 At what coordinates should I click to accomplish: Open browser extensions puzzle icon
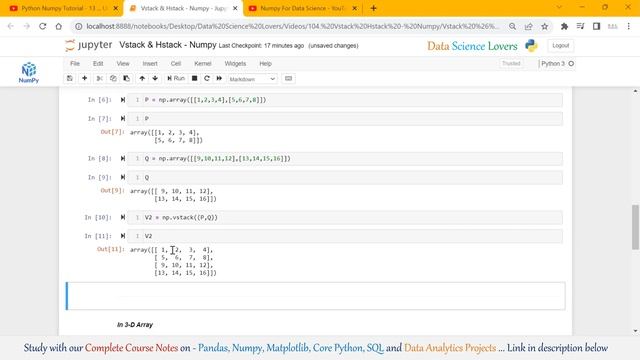pyautogui.click(x=564, y=27)
